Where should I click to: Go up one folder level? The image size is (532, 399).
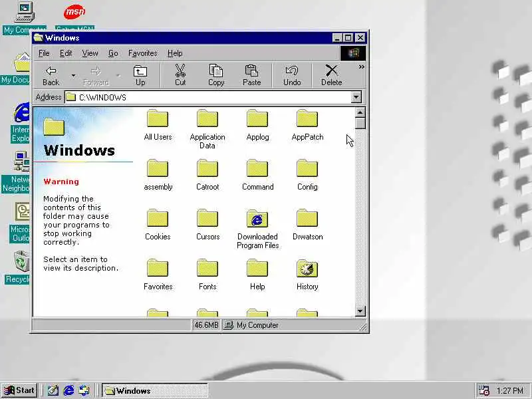pos(140,75)
